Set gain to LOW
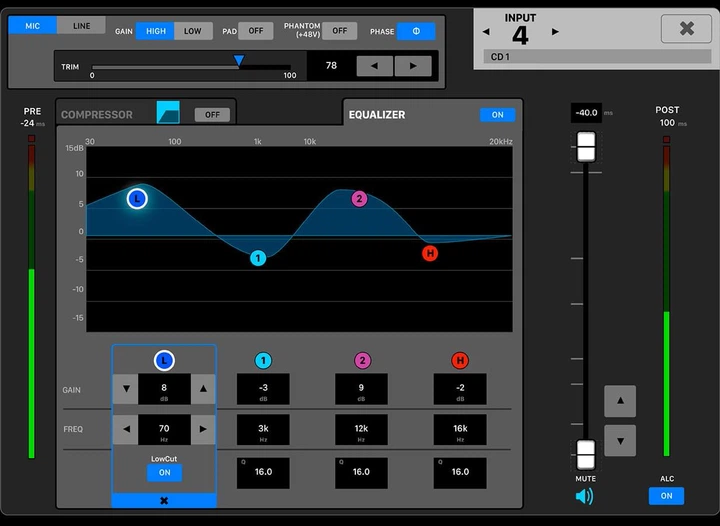Screen dimensions: 720x526 [x=193, y=31]
